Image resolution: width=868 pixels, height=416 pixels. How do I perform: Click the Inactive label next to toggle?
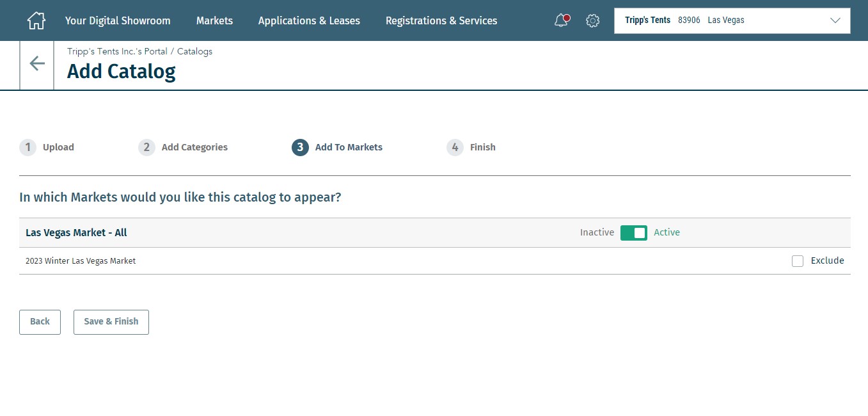coord(597,232)
